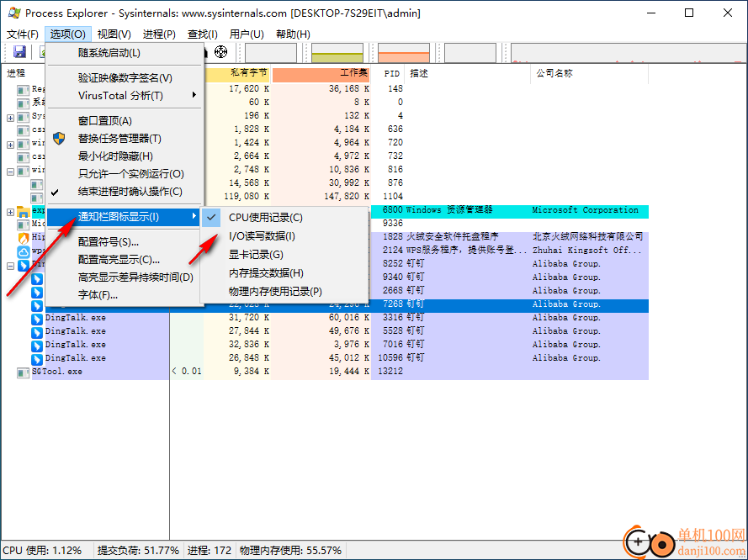Viewport: 748px width, 560px height.
Task: Click the process icon in PID 636 row
Action: [x=24, y=130]
